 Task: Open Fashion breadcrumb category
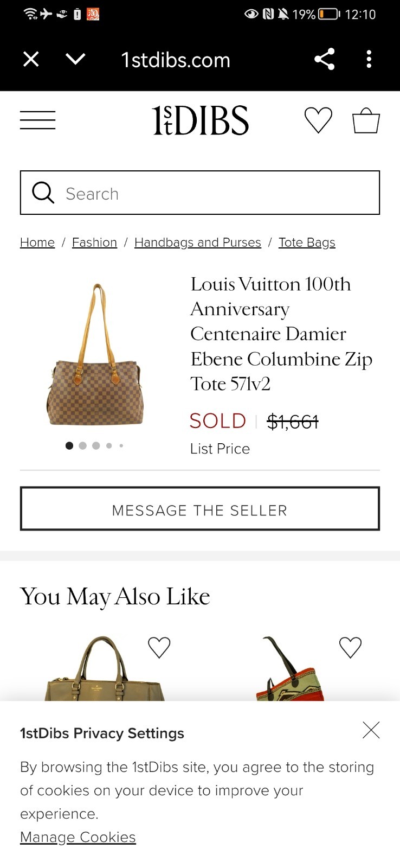point(94,242)
